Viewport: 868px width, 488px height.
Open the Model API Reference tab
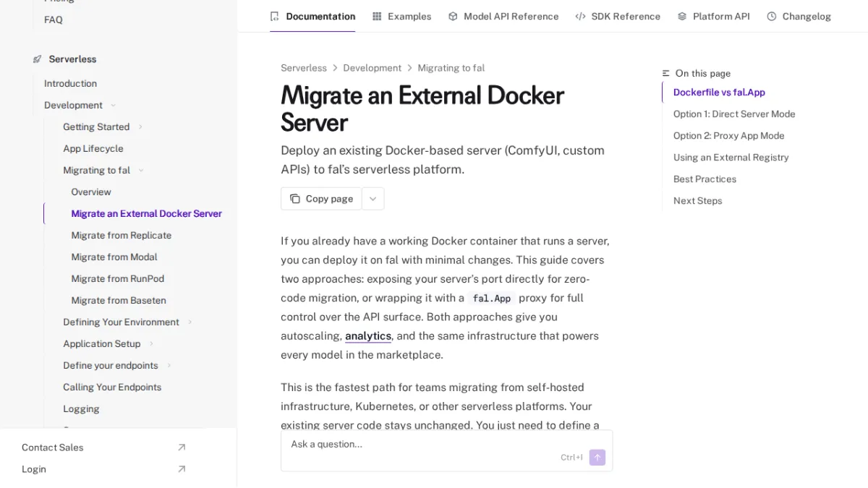(x=503, y=16)
